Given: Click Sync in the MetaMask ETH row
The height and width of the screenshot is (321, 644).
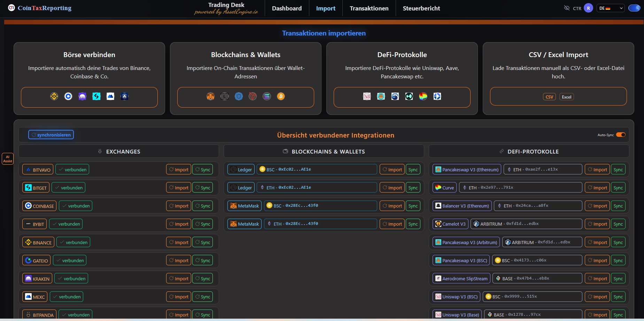Looking at the screenshot, I should [413, 224].
